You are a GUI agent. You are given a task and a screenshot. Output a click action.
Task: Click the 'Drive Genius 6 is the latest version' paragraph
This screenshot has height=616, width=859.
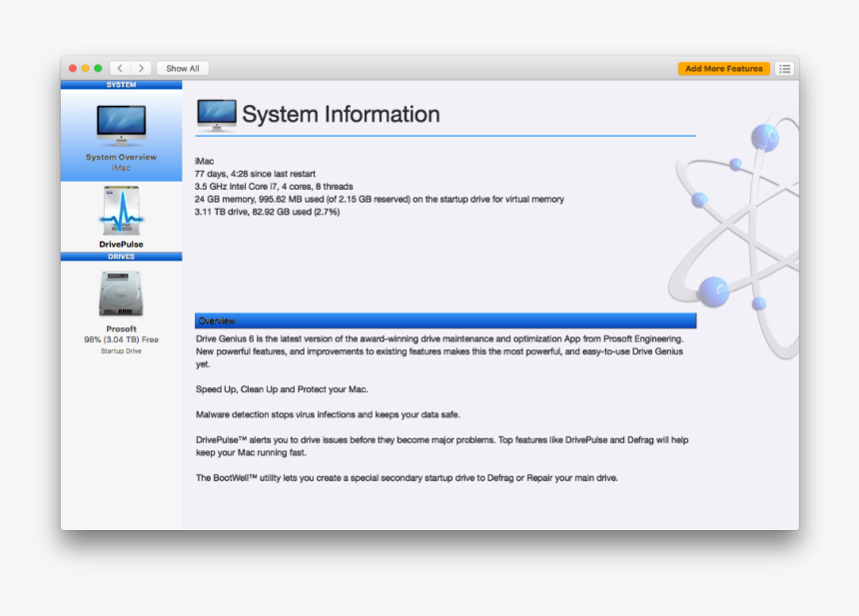439,351
